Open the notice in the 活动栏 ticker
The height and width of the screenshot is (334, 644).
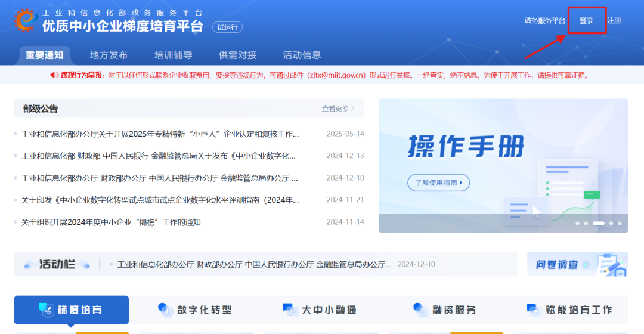(x=254, y=265)
